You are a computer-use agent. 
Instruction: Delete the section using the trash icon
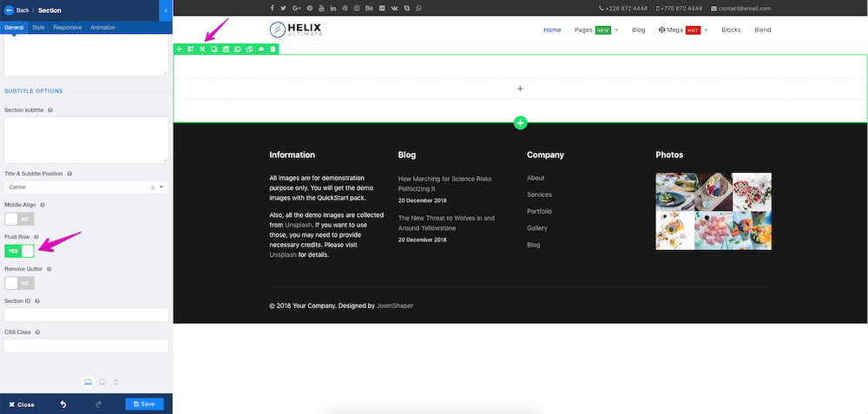(x=273, y=49)
